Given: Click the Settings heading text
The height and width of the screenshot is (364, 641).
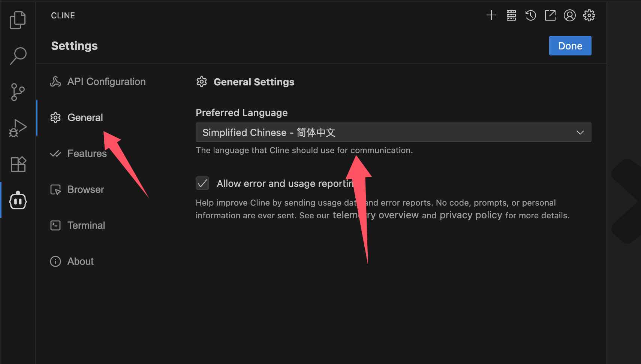Looking at the screenshot, I should point(74,46).
